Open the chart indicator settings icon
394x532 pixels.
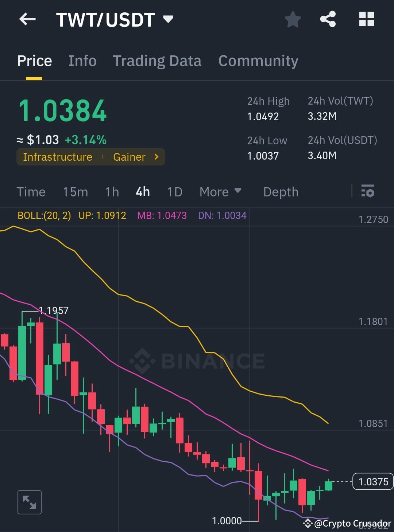click(368, 191)
